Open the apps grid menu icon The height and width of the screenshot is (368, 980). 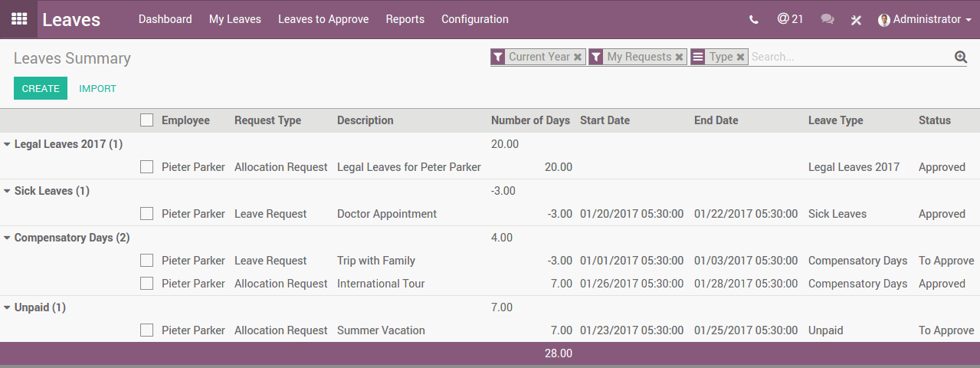pos(19,19)
